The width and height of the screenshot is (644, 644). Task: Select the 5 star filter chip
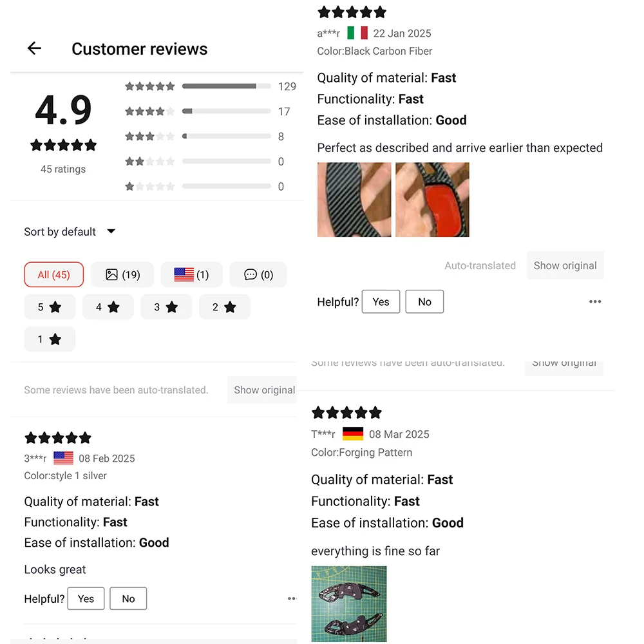[50, 307]
